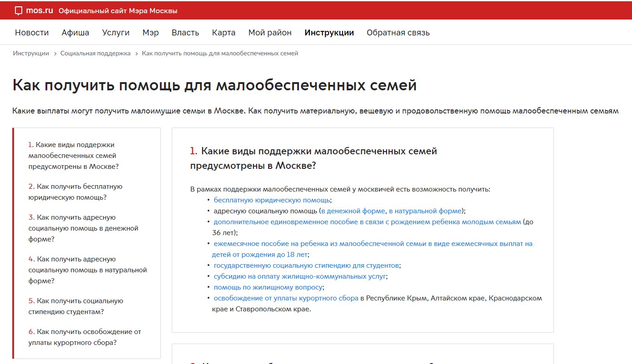Jump to sidebar item 2 юридическую помощь

coord(75,192)
